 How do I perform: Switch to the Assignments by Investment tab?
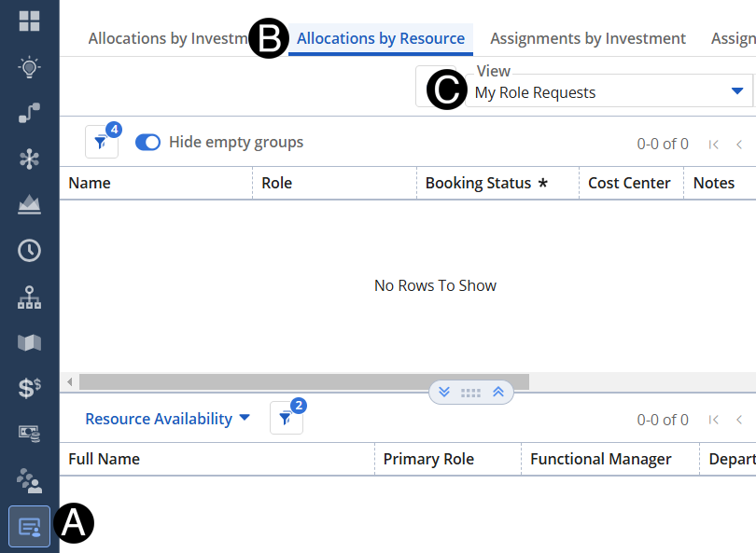click(x=587, y=38)
